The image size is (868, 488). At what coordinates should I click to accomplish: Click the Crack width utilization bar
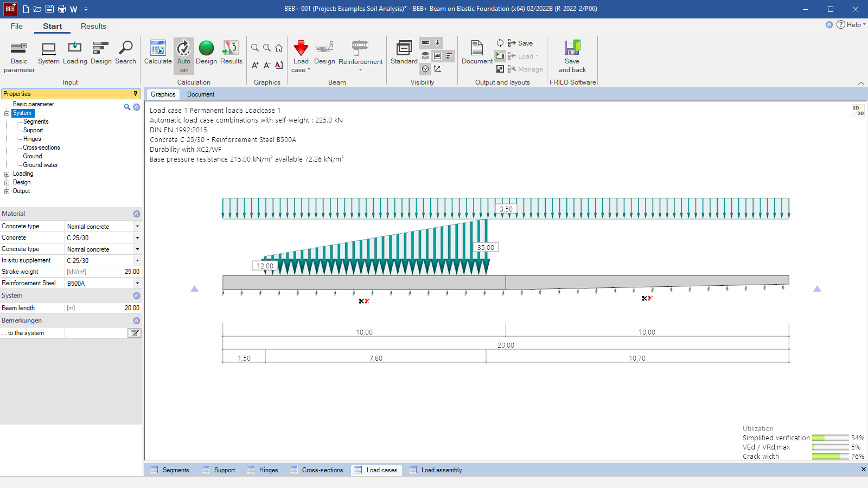tap(830, 457)
